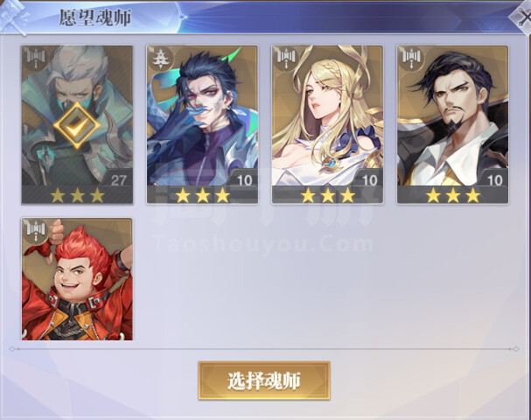The height and width of the screenshot is (420, 531).
Task: Click the golden checkmark on gray-haired card
Action: (x=77, y=125)
